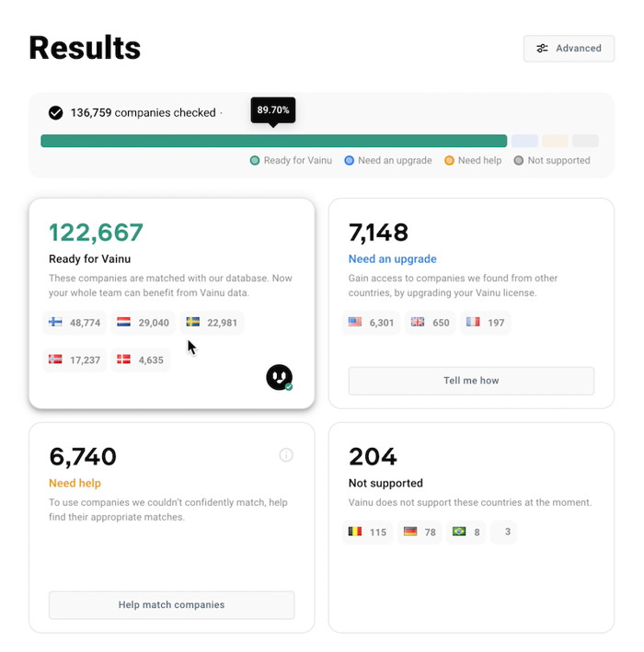Click the Finland flag chip showing 48,774
This screenshot has width=644, height=652.
coord(75,323)
